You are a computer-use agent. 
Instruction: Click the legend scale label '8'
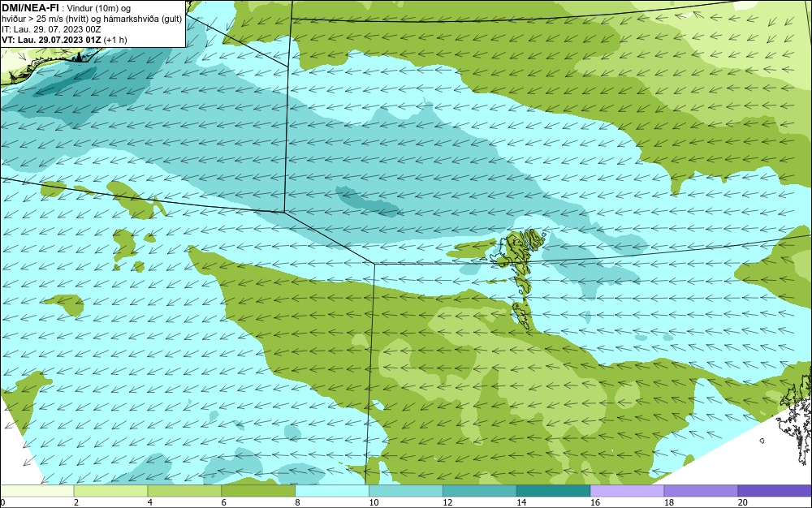297,502
